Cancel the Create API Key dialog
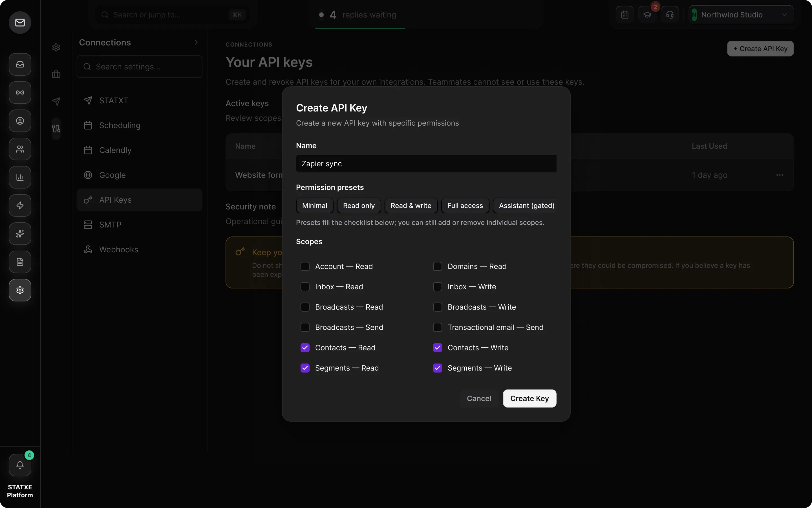Image resolution: width=812 pixels, height=508 pixels. coord(479,398)
